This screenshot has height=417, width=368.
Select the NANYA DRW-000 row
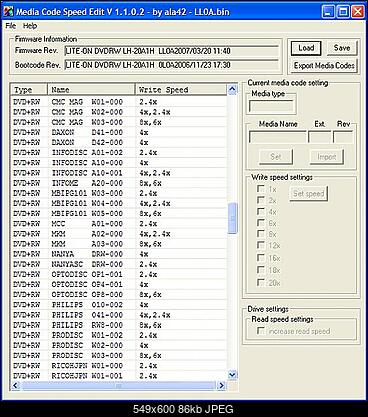[x=119, y=254]
